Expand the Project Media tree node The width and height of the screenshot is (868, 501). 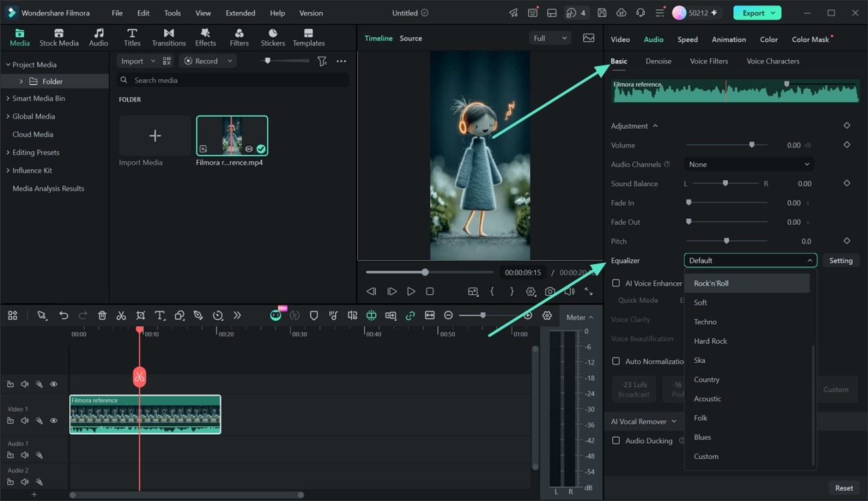(x=8, y=65)
